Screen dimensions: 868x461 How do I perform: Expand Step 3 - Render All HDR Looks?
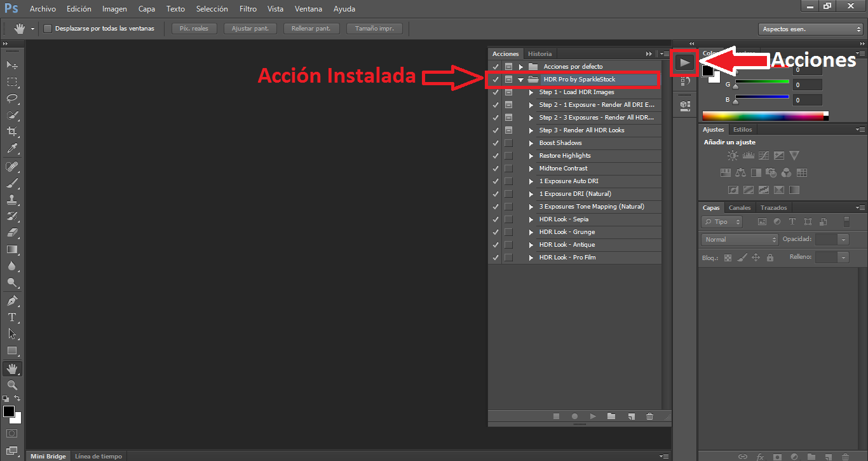click(532, 130)
